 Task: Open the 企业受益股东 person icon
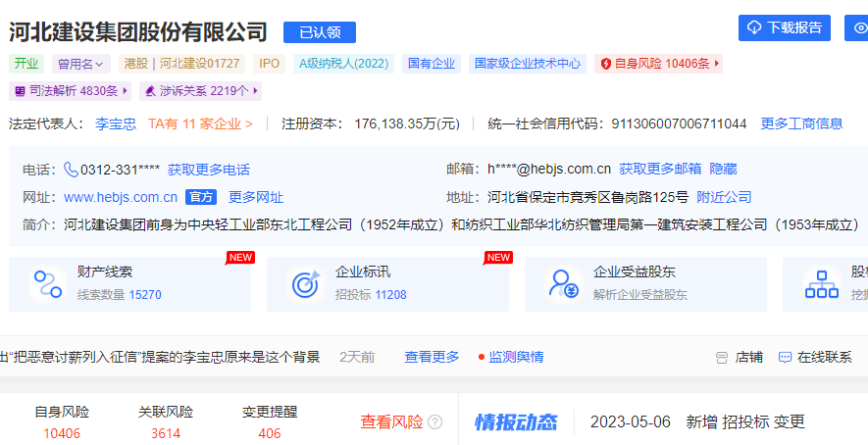point(564,284)
